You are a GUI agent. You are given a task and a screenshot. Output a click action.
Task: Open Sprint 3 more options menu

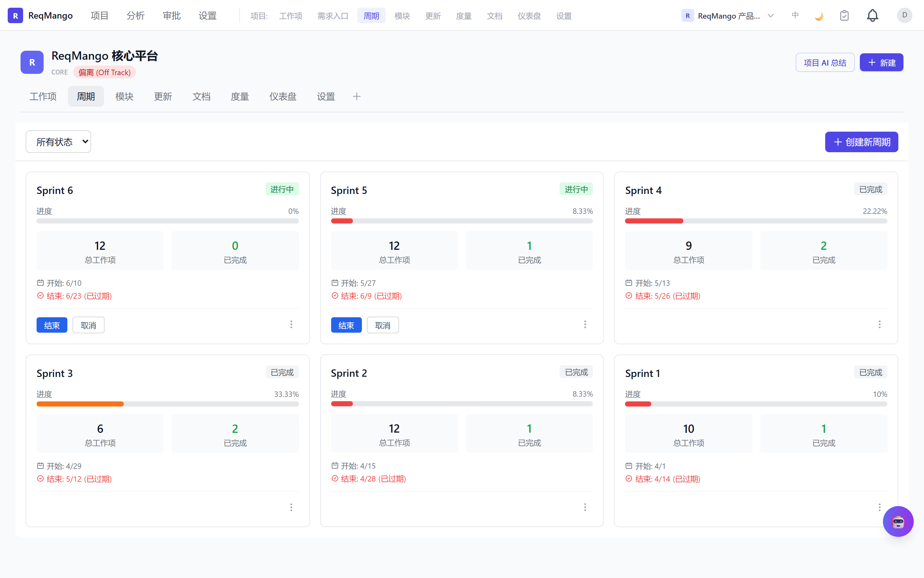click(291, 507)
